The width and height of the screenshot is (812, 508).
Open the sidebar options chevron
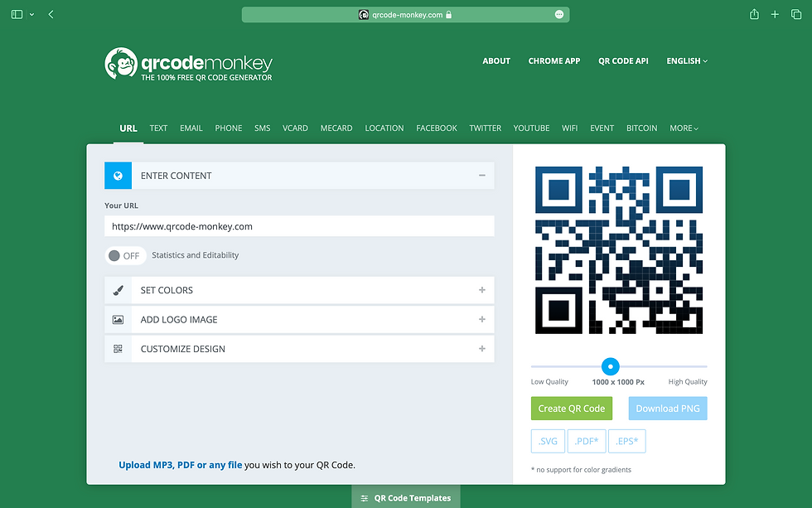31,14
